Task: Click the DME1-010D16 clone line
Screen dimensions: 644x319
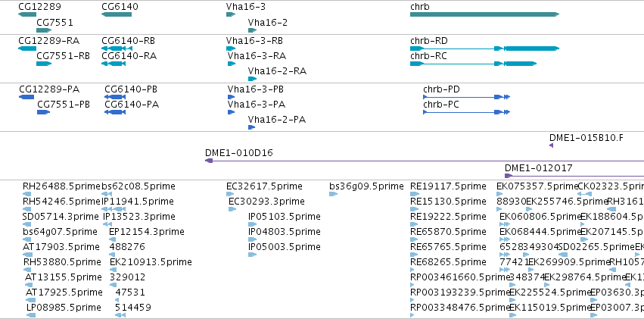Action: coord(425,161)
